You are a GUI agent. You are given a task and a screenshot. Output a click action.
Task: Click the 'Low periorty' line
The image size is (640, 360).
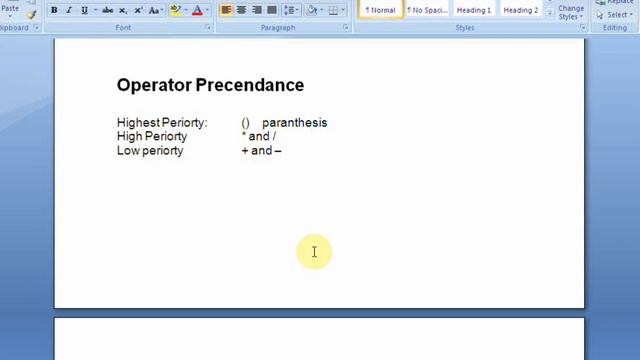(x=150, y=151)
